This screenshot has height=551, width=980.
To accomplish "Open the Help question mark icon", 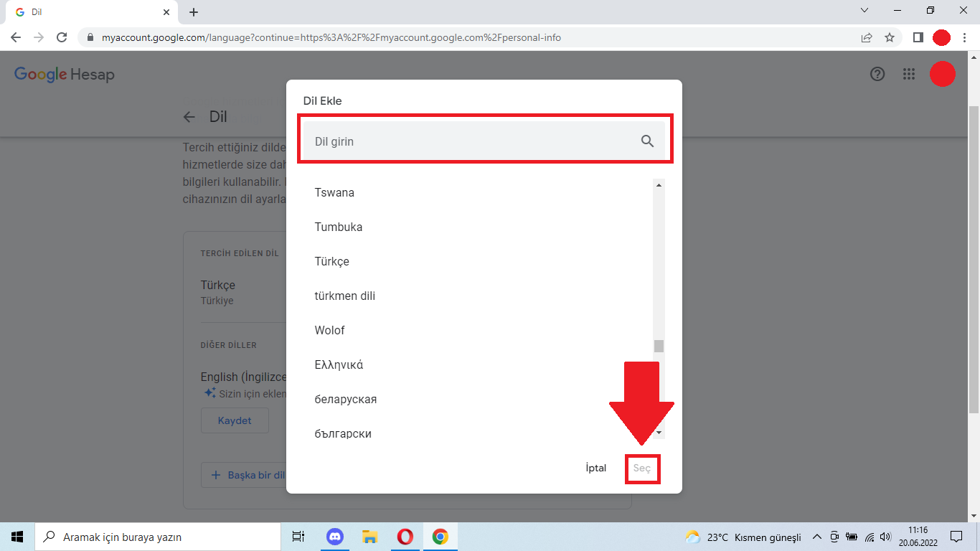I will tap(877, 74).
